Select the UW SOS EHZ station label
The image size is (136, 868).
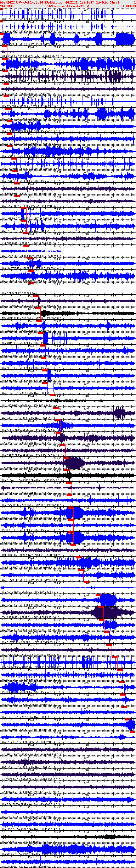31,568
